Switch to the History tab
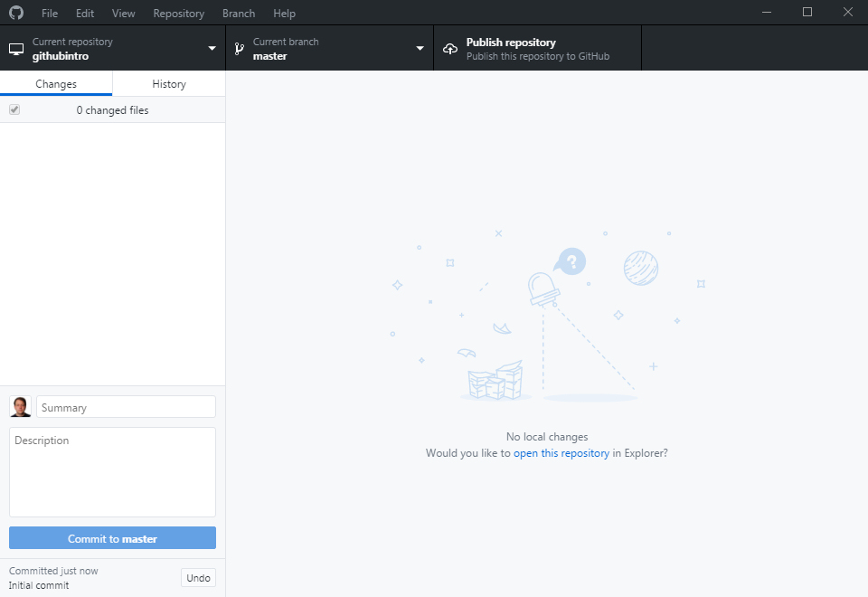Image resolution: width=868 pixels, height=597 pixels. click(x=169, y=83)
